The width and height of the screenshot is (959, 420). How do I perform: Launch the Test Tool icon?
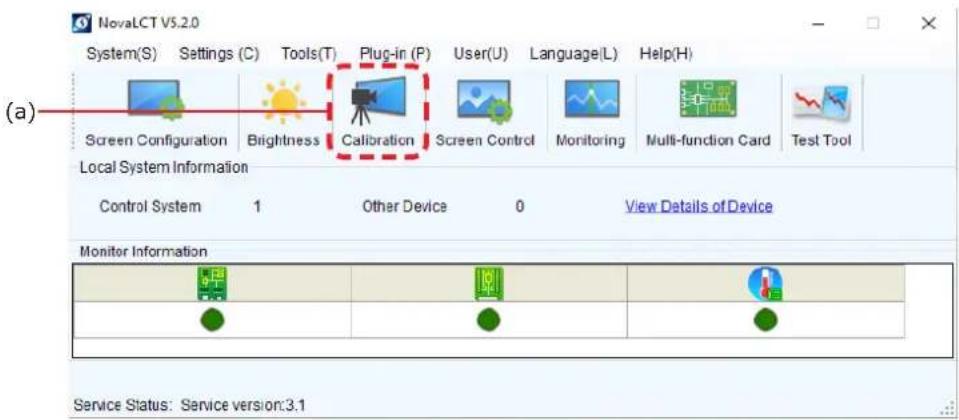[821, 103]
